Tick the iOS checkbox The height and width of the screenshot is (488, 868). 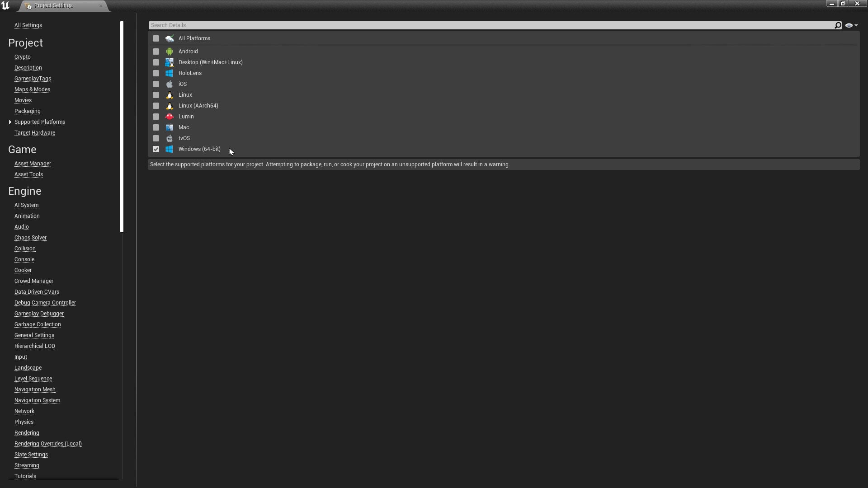click(156, 84)
